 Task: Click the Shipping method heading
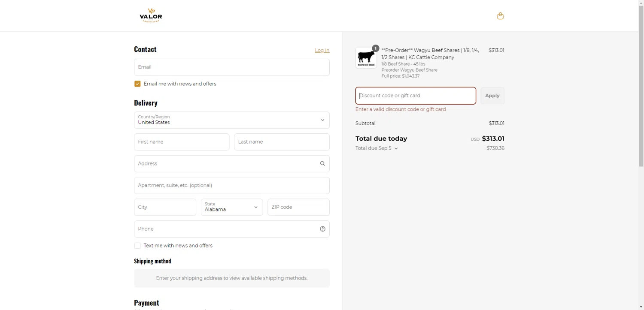(x=152, y=261)
